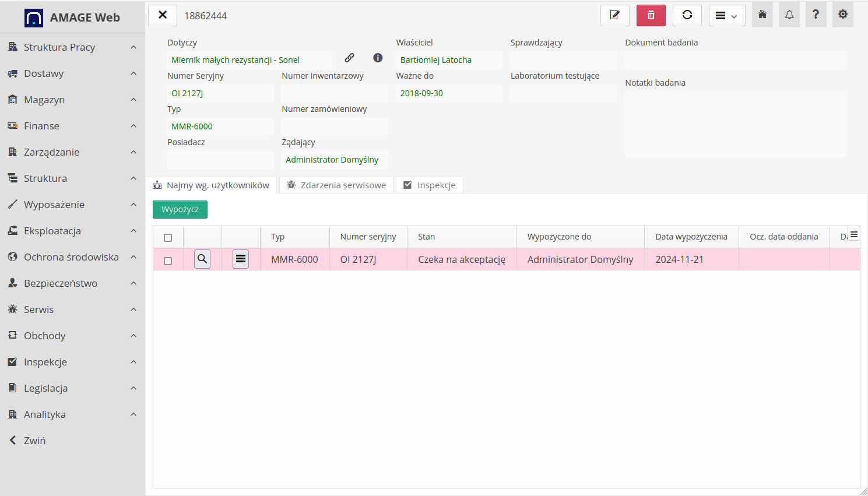The height and width of the screenshot is (496, 868).
Task: Expand Eksploatacja chevron
Action: [133, 231]
